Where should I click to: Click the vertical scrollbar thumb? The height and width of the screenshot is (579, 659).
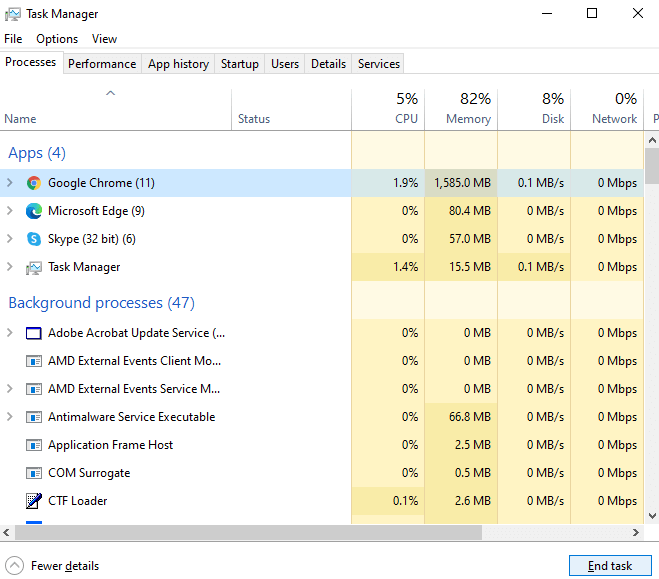652,166
